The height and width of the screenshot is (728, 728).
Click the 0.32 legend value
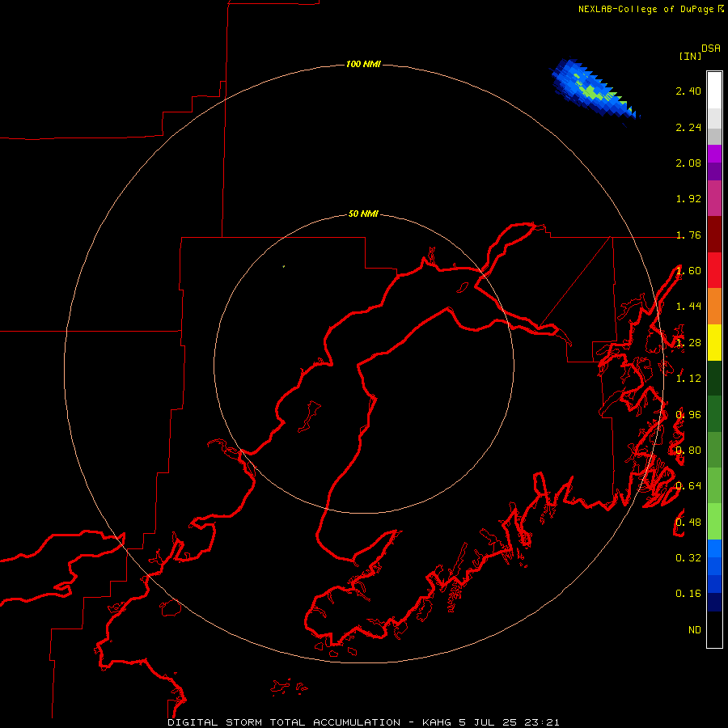688,557
